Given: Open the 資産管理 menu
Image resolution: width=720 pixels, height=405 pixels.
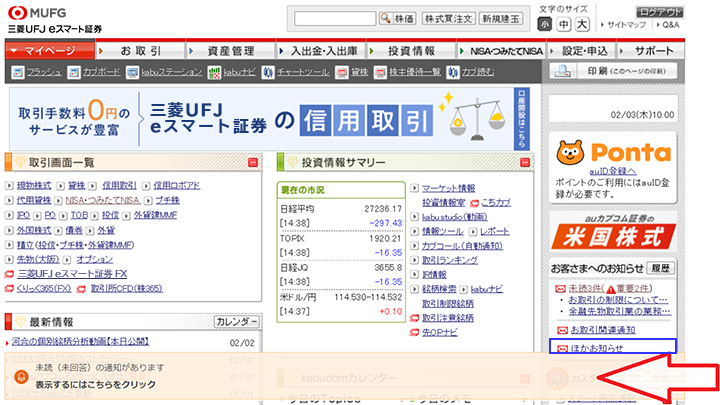Looking at the screenshot, I should pyautogui.click(x=231, y=51).
